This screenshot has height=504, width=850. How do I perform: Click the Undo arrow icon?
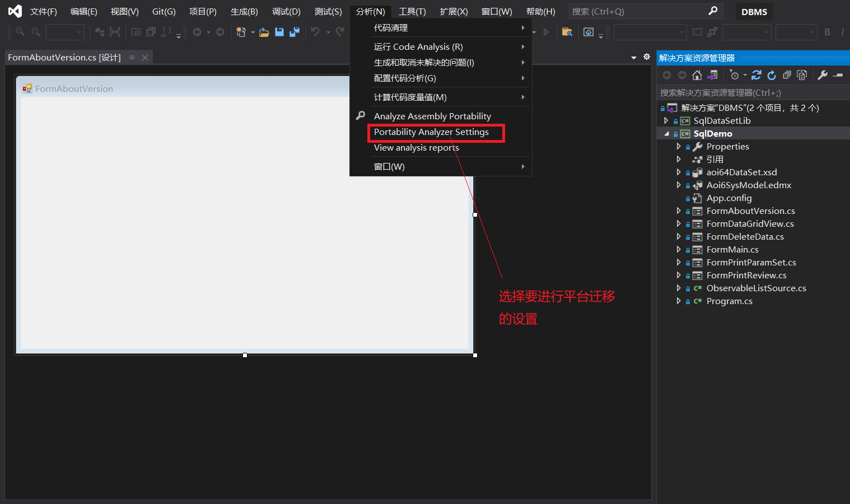click(x=316, y=32)
